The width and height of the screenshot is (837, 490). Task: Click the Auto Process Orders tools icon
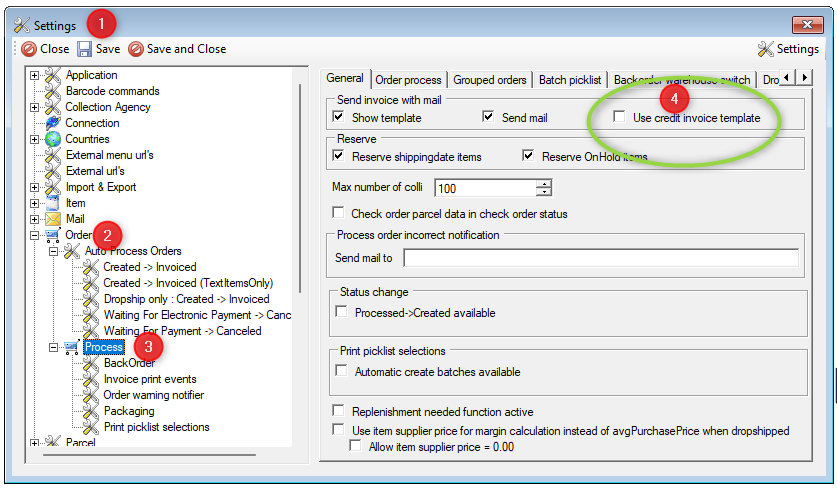point(72,251)
